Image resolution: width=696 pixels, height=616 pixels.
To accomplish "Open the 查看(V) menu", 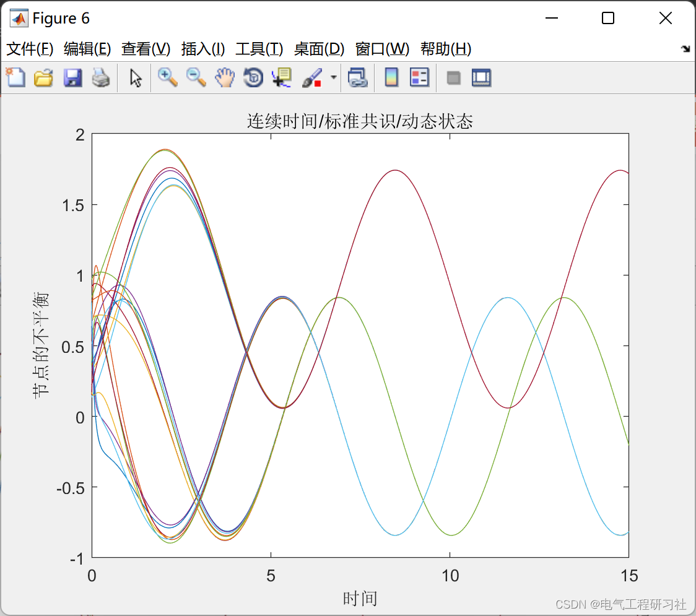I will [x=146, y=49].
